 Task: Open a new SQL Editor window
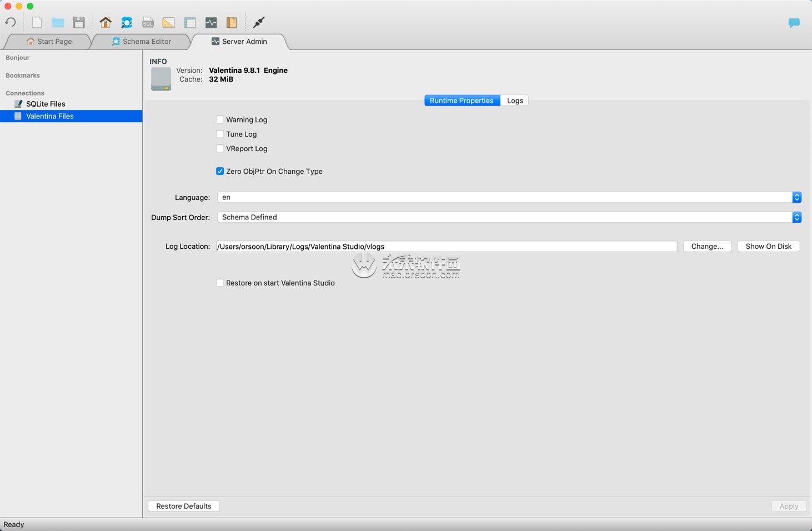(x=148, y=22)
